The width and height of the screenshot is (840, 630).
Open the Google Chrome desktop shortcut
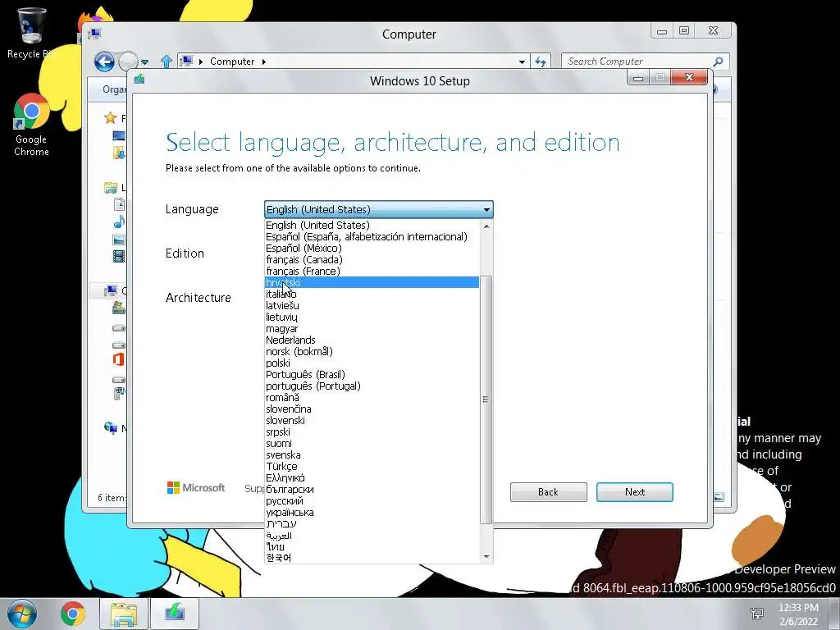coord(31,125)
